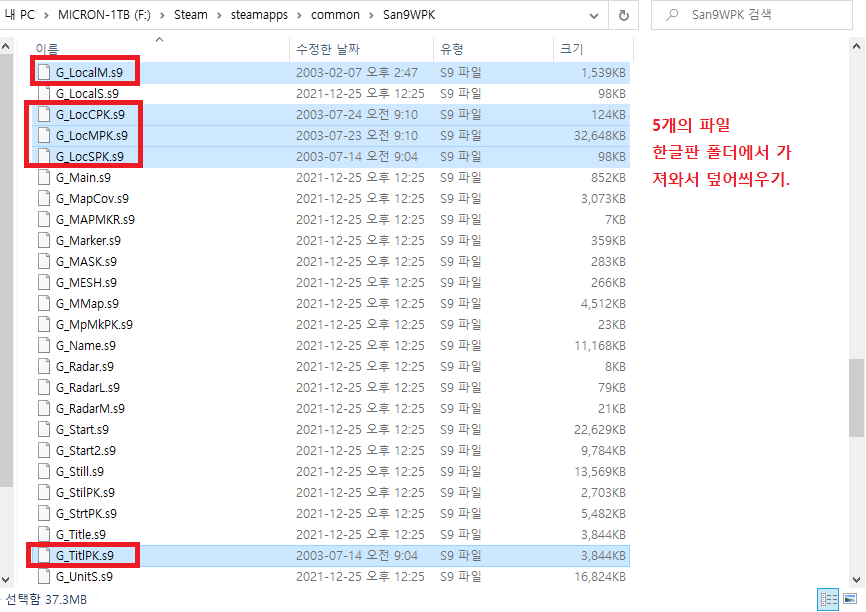This screenshot has height=612, width=866.
Task: Click the file icon of G_Start.s9
Action: click(44, 429)
